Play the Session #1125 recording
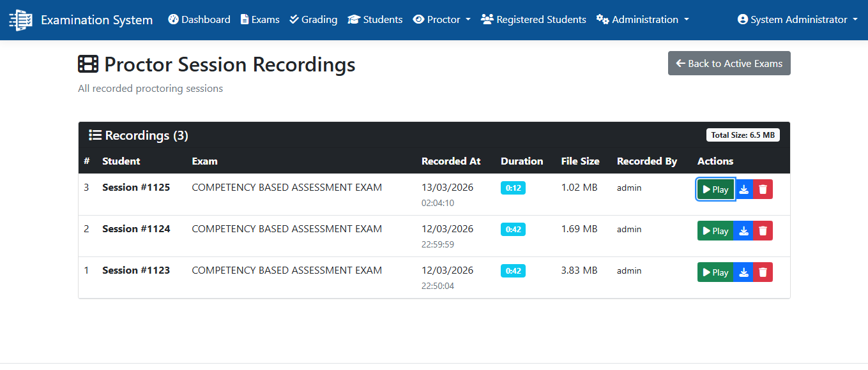The image size is (868, 370). pos(715,189)
